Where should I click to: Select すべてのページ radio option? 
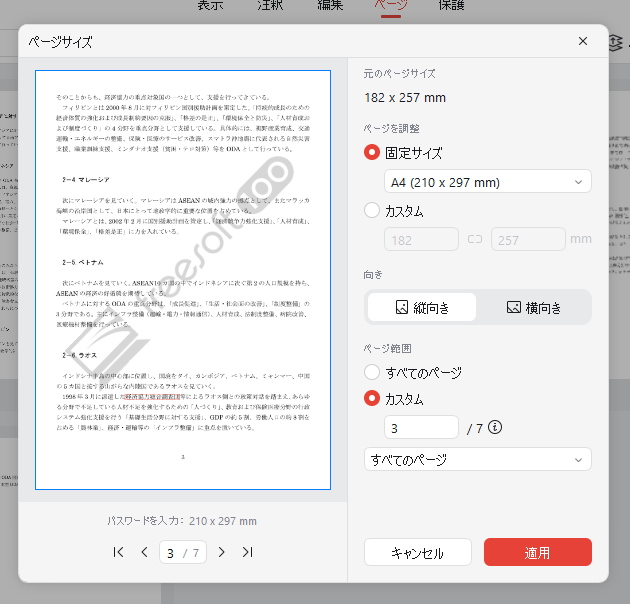373,372
